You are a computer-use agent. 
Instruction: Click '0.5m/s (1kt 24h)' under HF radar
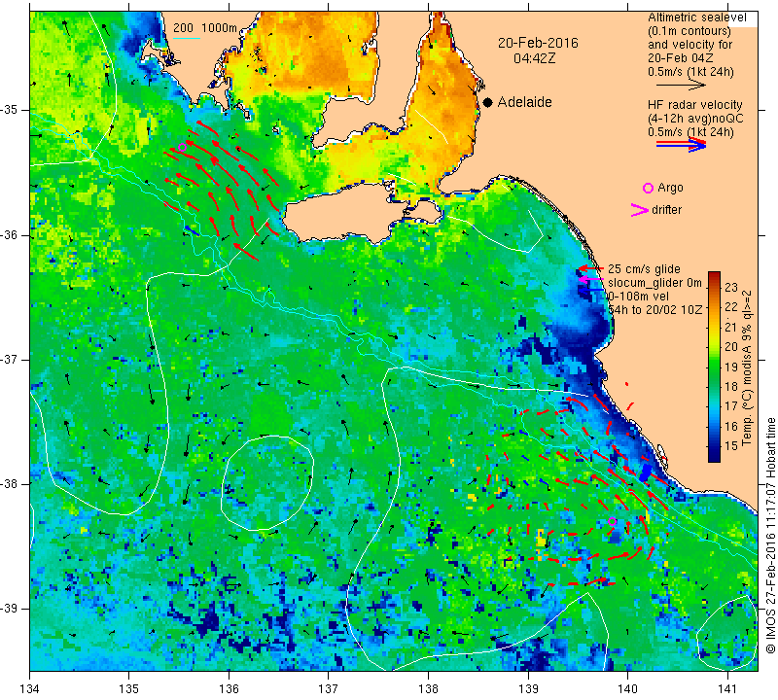click(x=690, y=132)
